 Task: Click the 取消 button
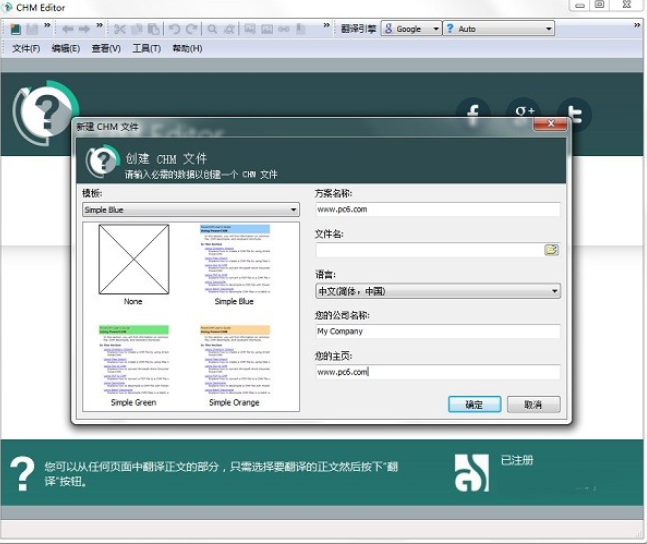click(x=534, y=404)
